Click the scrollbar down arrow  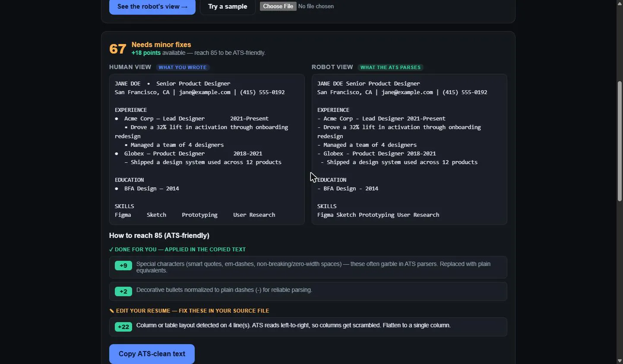(620, 361)
